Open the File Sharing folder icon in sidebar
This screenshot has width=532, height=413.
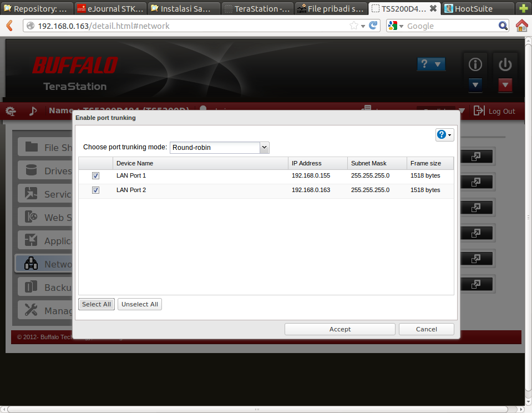32,147
